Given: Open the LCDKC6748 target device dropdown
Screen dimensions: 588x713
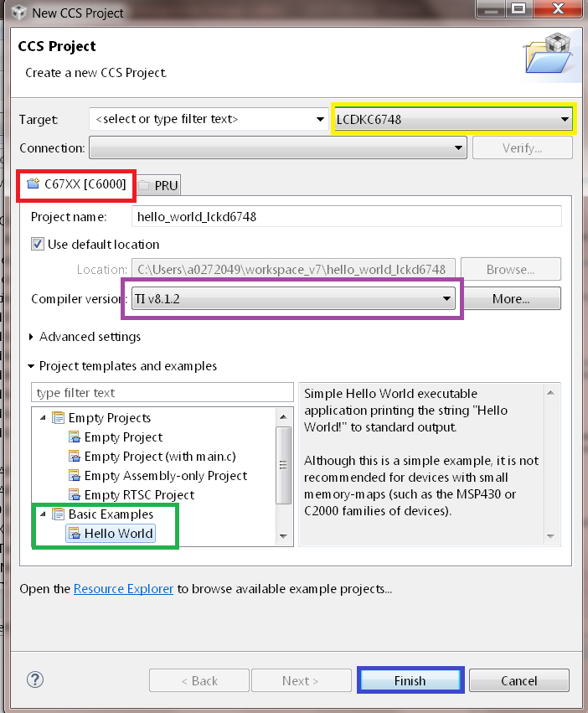Looking at the screenshot, I should point(453,119).
